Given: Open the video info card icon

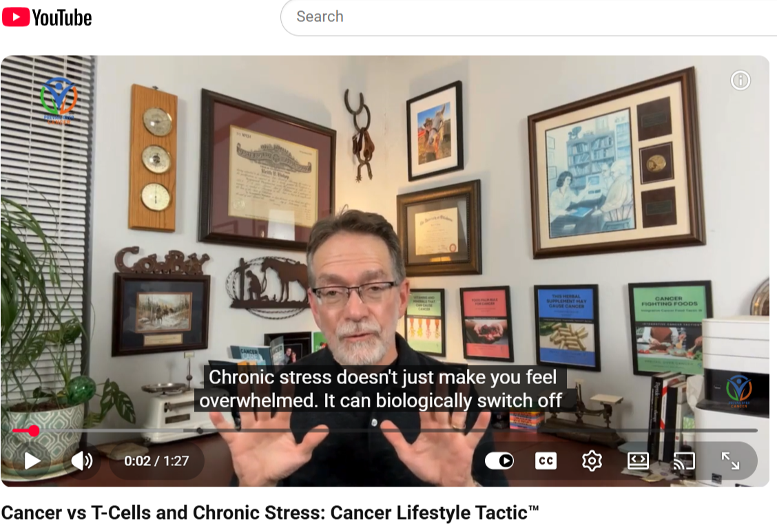Looking at the screenshot, I should tap(740, 80).
